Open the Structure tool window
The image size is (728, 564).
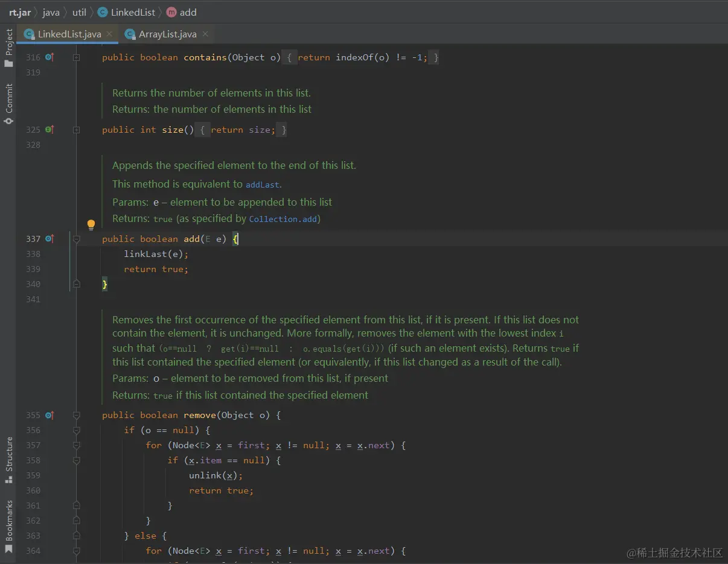(x=8, y=460)
